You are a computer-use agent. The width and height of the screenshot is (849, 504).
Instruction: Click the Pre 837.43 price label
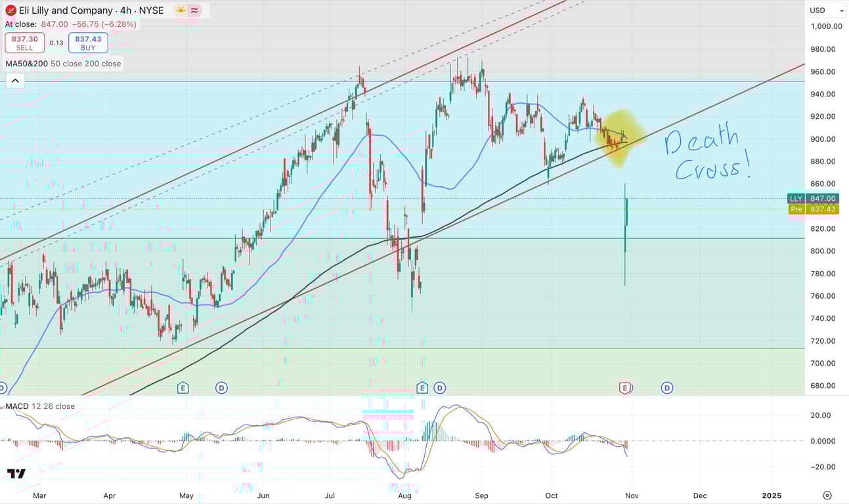pos(813,209)
